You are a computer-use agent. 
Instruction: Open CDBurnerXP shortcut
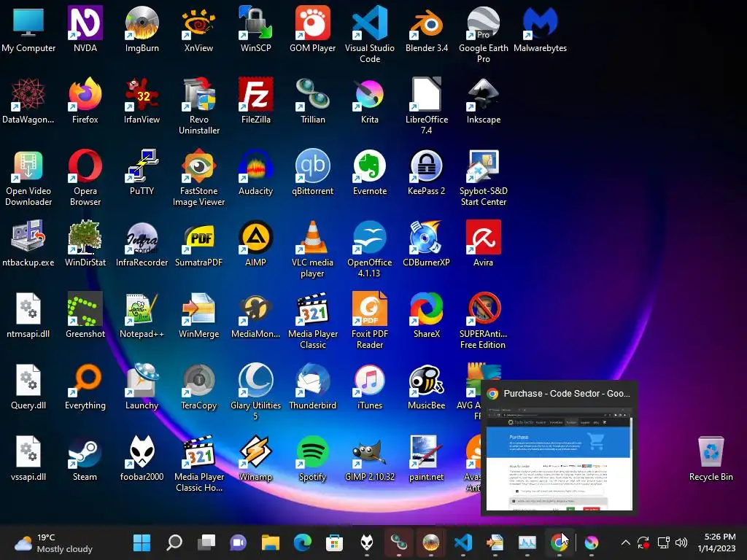click(x=426, y=244)
